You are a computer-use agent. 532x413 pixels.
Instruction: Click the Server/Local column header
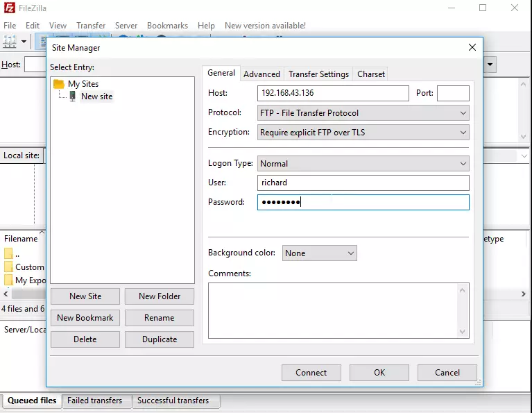[24, 330]
